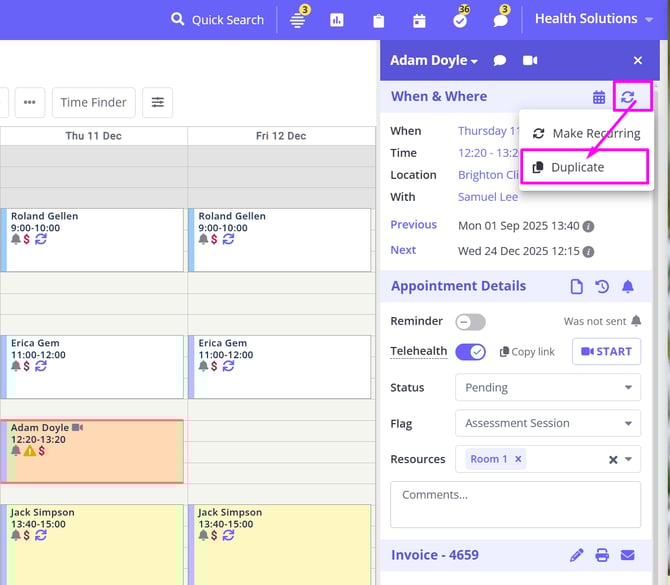Disable the Telehealth toggle
This screenshot has height=585, width=670.
pyautogui.click(x=470, y=352)
